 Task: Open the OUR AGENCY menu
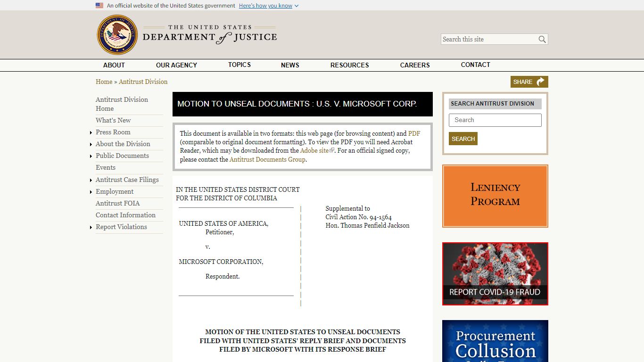tap(176, 65)
